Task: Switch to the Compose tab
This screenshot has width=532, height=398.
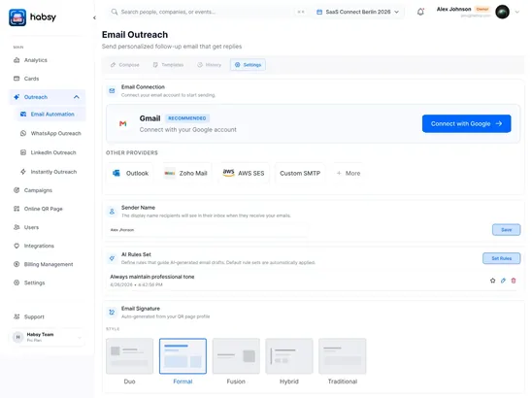Action: click(125, 65)
